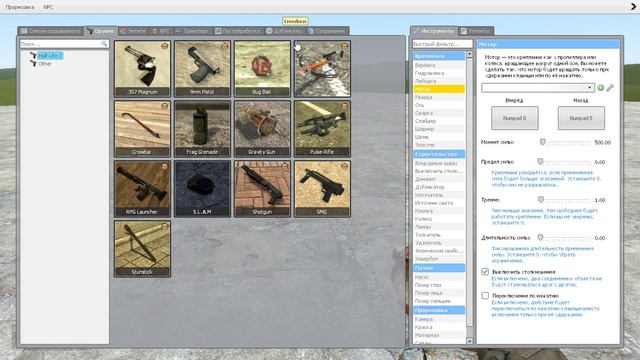Click the Трение slider handle
Viewport: 640px width, 360px height.
tap(541, 199)
